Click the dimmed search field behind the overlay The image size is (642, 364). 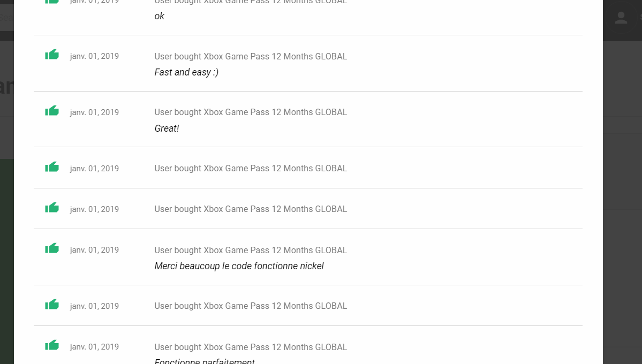pos(7,18)
